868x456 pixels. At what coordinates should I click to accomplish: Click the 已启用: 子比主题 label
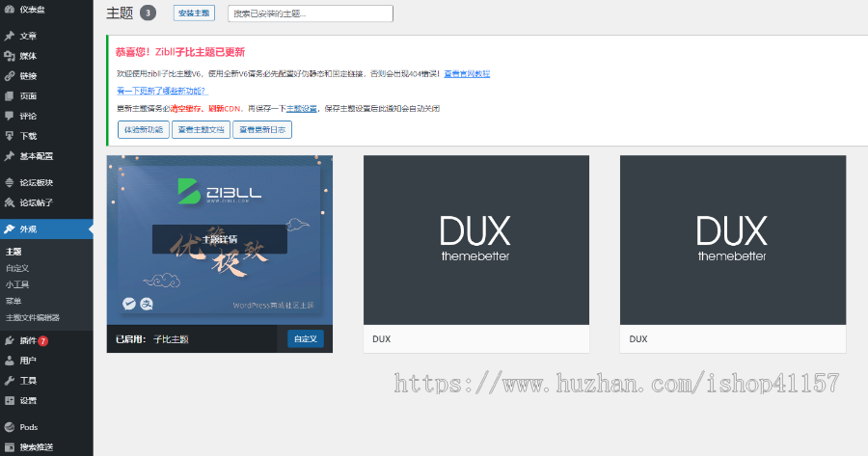pyautogui.click(x=152, y=339)
